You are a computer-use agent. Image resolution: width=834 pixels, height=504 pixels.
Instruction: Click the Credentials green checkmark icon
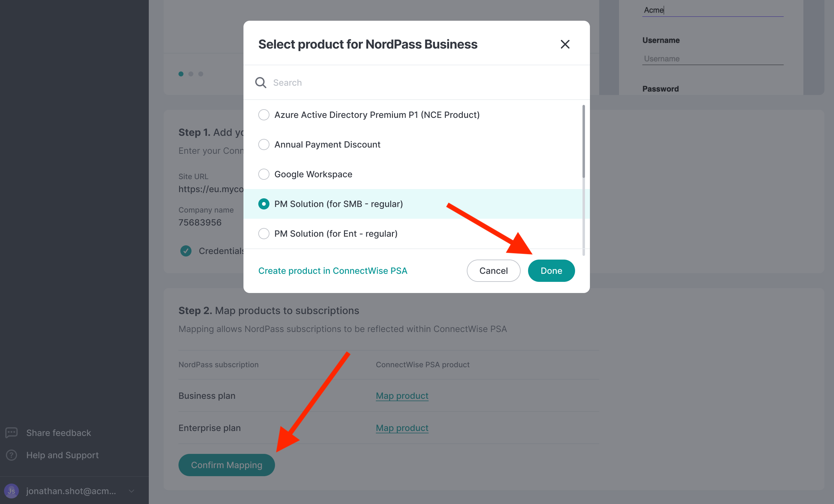click(x=186, y=251)
